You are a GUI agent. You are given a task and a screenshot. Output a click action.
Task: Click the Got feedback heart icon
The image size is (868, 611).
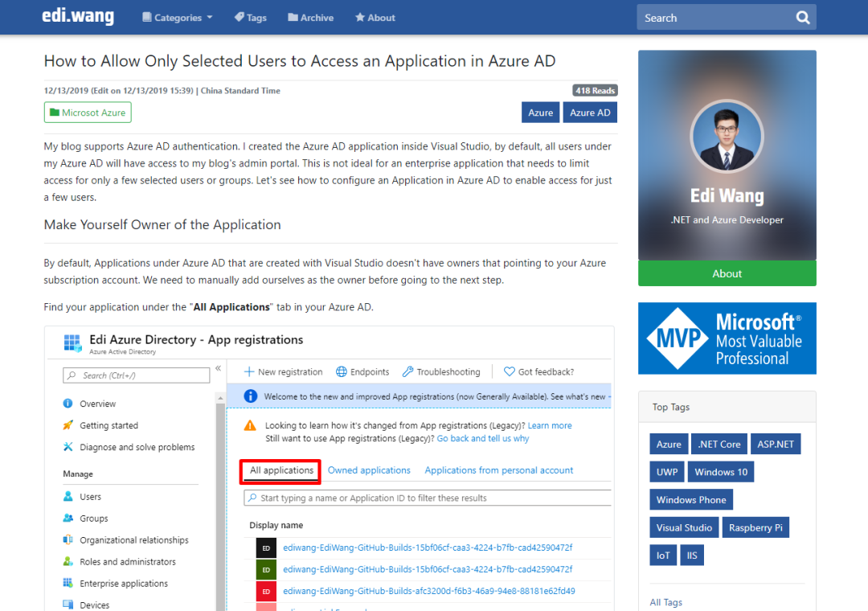coord(510,371)
